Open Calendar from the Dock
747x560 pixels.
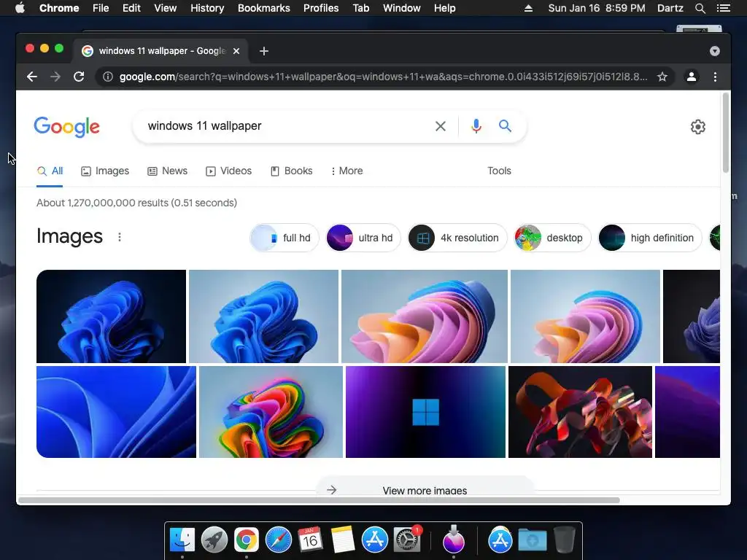[311, 540]
